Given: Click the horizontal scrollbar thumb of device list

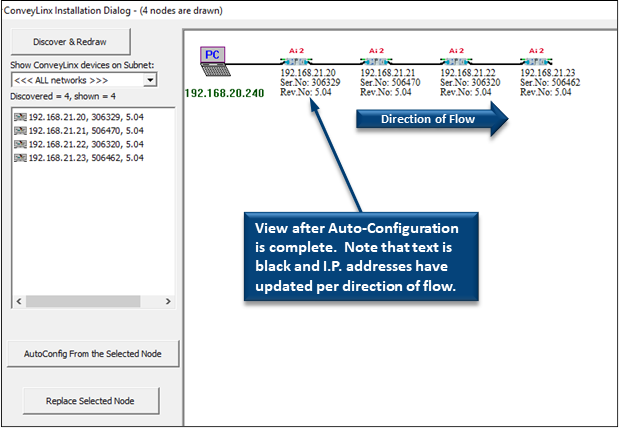Looking at the screenshot, I should click(x=83, y=301).
